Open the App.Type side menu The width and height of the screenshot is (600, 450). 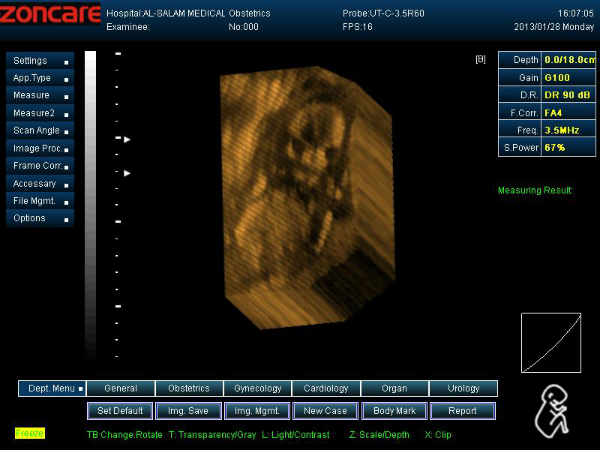[x=40, y=78]
